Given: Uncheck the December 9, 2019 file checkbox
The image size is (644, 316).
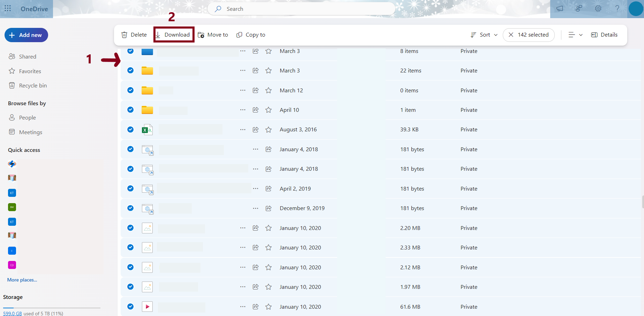Looking at the screenshot, I should [x=130, y=208].
